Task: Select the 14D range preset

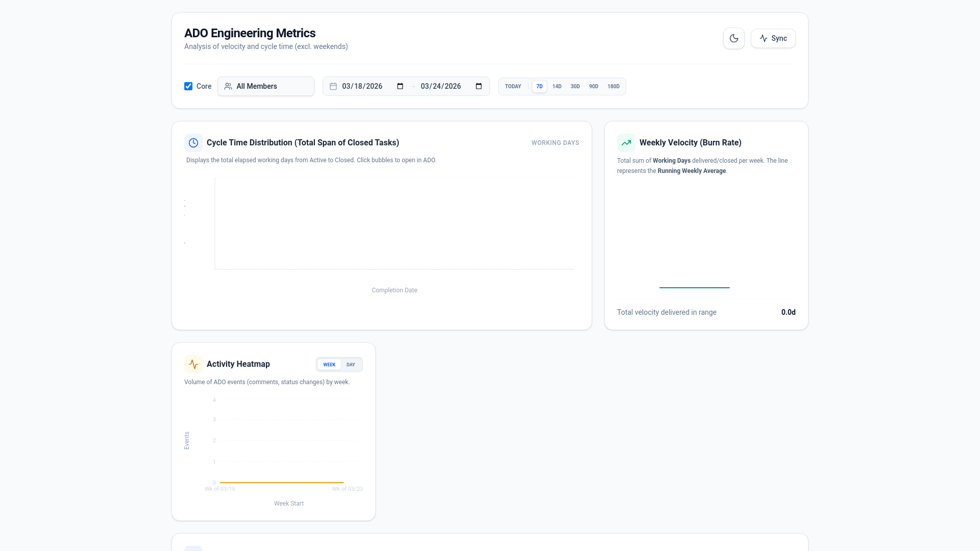Action: click(x=557, y=87)
